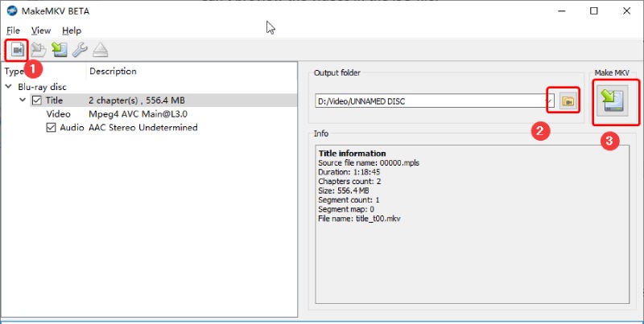Click the 'Title information' heading in the Info panel
The height and width of the screenshot is (324, 644).
coord(353,154)
